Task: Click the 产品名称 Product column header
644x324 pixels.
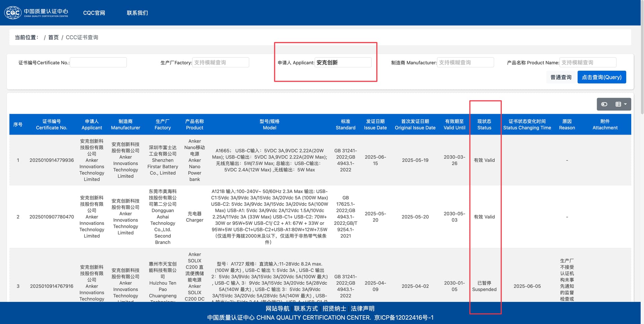Action: click(x=195, y=124)
